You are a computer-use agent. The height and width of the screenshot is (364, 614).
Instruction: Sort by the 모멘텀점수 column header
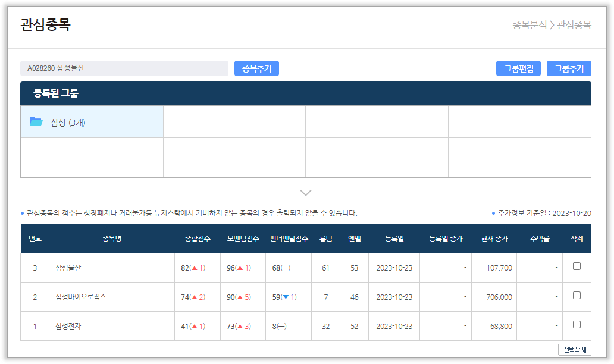(243, 239)
